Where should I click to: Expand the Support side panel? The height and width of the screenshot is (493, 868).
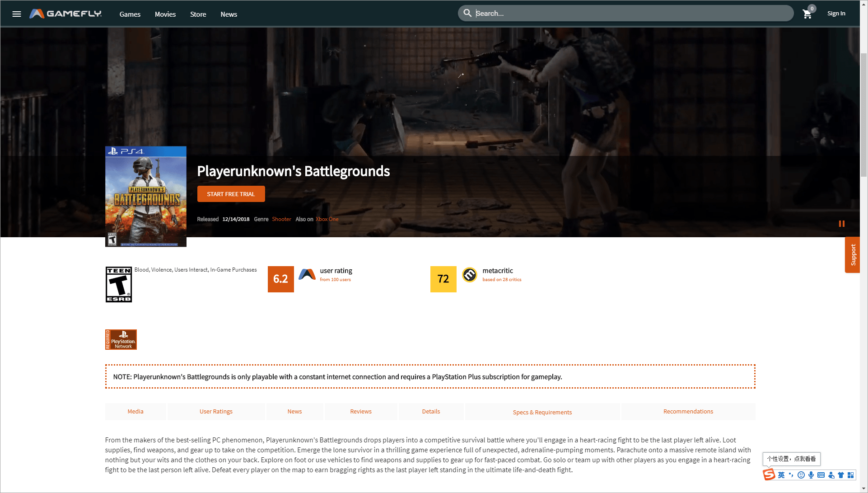(x=853, y=255)
